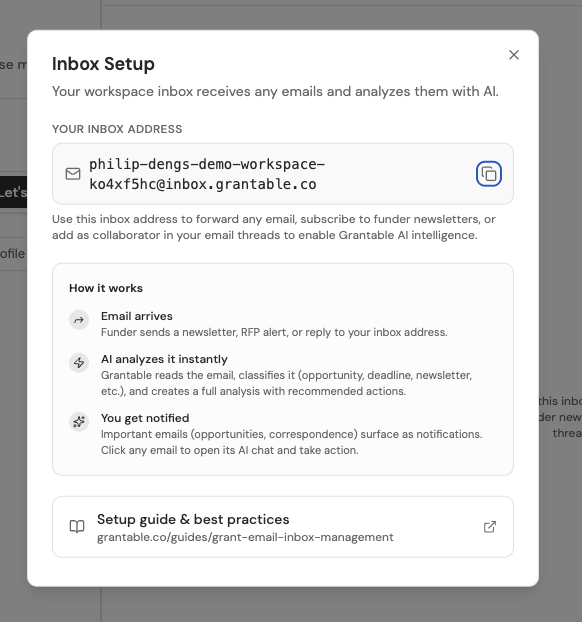Click the workspace inbox receives emails subtitle
The width and height of the screenshot is (582, 622).
[x=275, y=92]
